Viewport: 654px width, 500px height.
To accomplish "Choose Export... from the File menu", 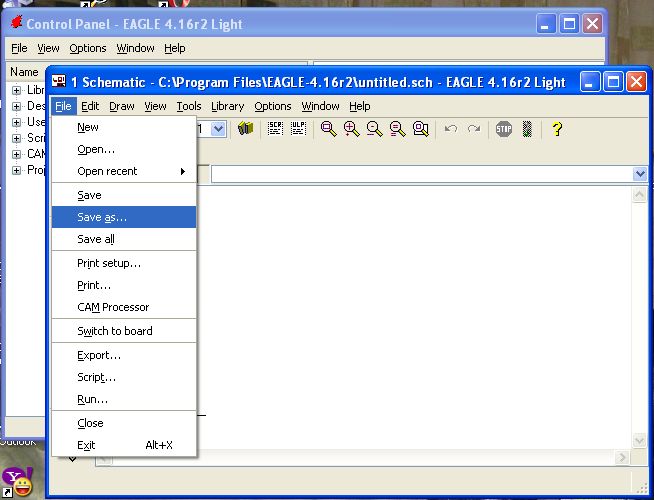I will tap(124, 356).
